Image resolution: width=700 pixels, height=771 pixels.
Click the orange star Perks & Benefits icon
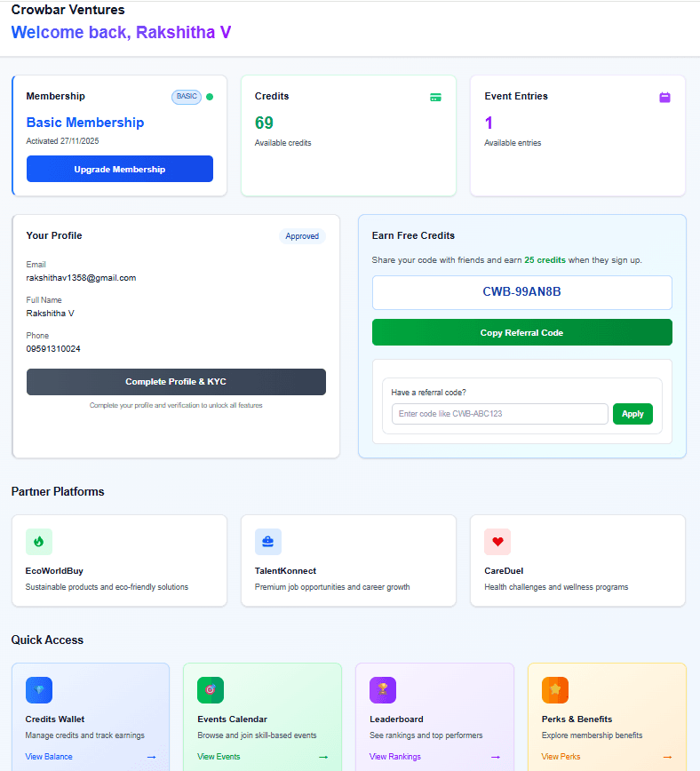555,689
